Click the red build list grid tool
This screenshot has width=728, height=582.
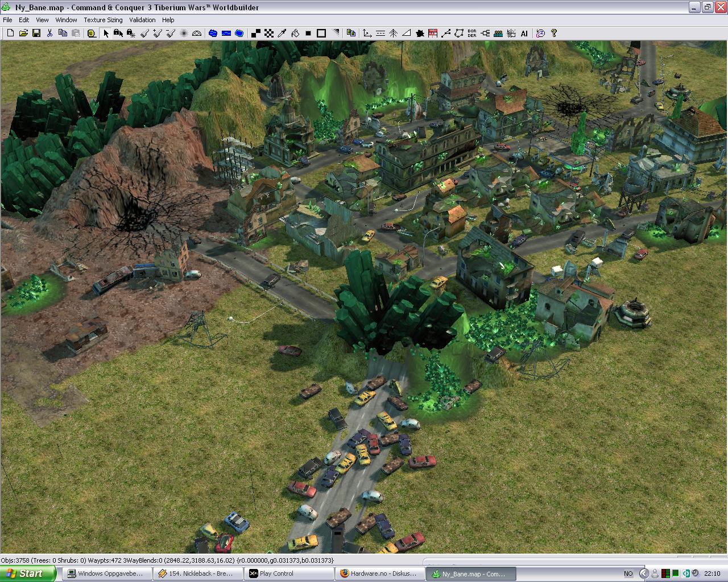pyautogui.click(x=433, y=33)
